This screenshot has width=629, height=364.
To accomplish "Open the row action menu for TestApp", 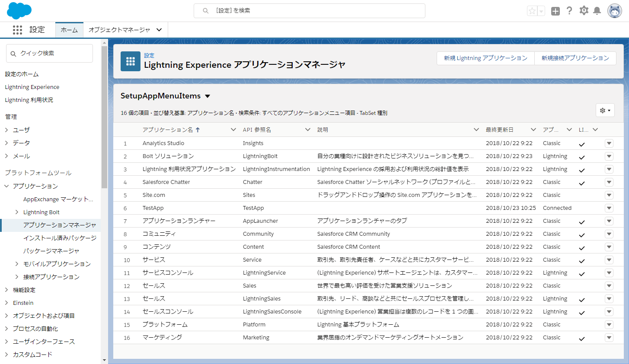I will click(609, 208).
